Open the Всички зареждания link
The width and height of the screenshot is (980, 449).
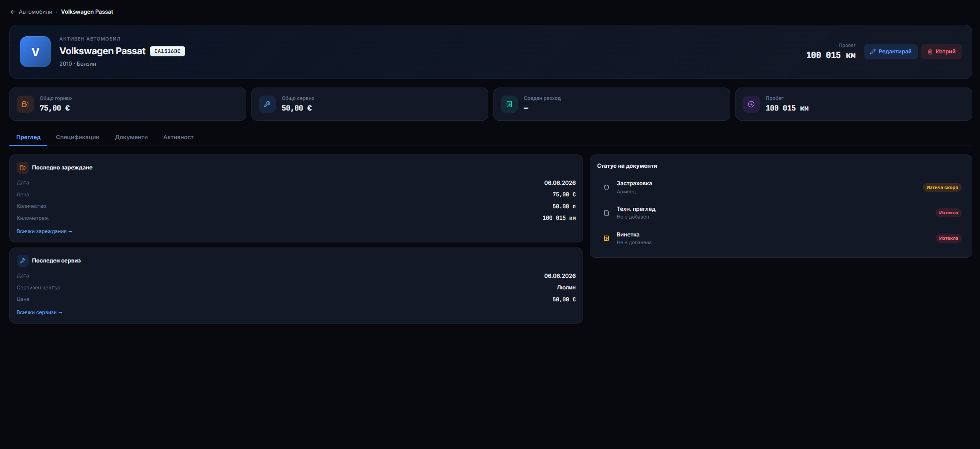(x=45, y=231)
